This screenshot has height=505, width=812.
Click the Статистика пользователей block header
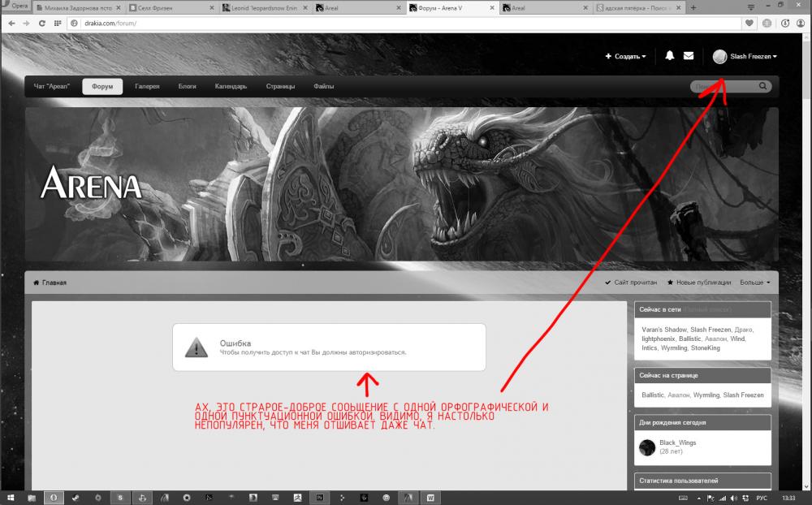click(702, 481)
